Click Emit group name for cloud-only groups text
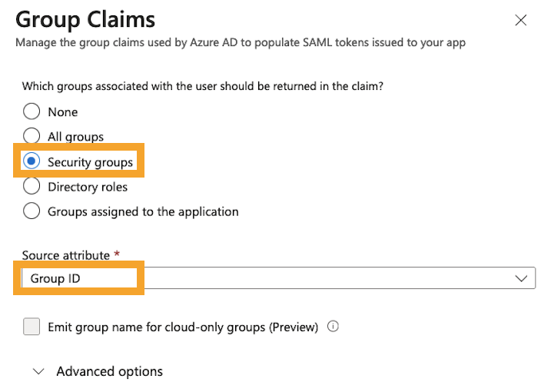The image size is (551, 392). [x=183, y=327]
